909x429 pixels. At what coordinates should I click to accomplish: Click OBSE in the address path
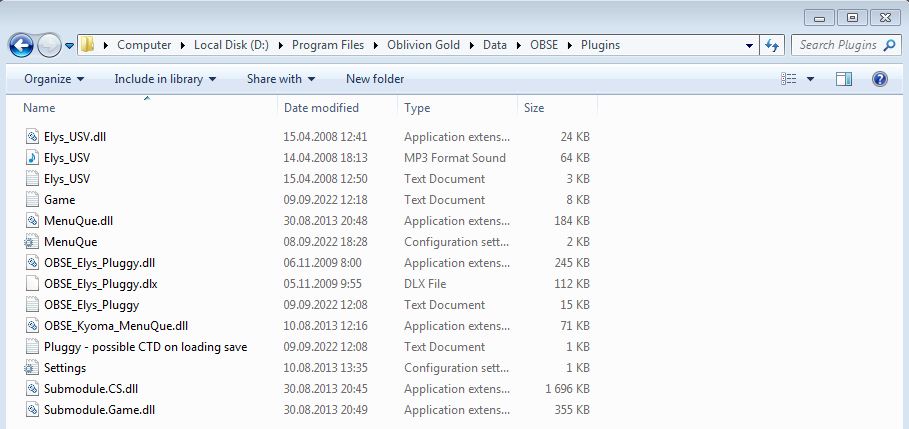pyautogui.click(x=544, y=45)
